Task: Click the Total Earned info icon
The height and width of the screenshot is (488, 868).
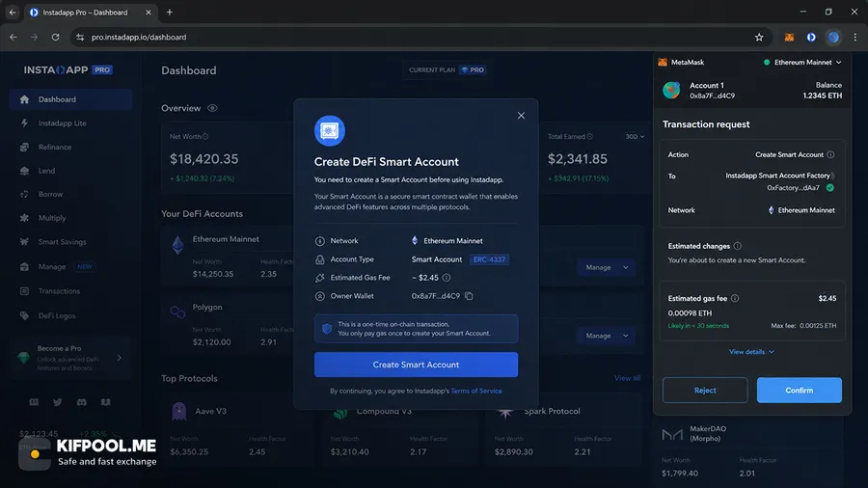Action: click(x=589, y=137)
